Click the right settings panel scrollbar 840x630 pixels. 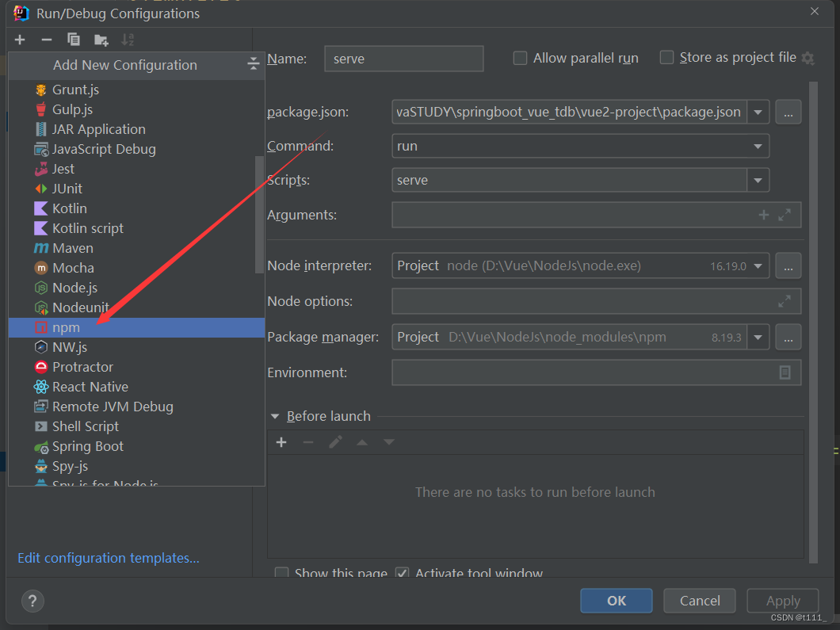(x=813, y=323)
